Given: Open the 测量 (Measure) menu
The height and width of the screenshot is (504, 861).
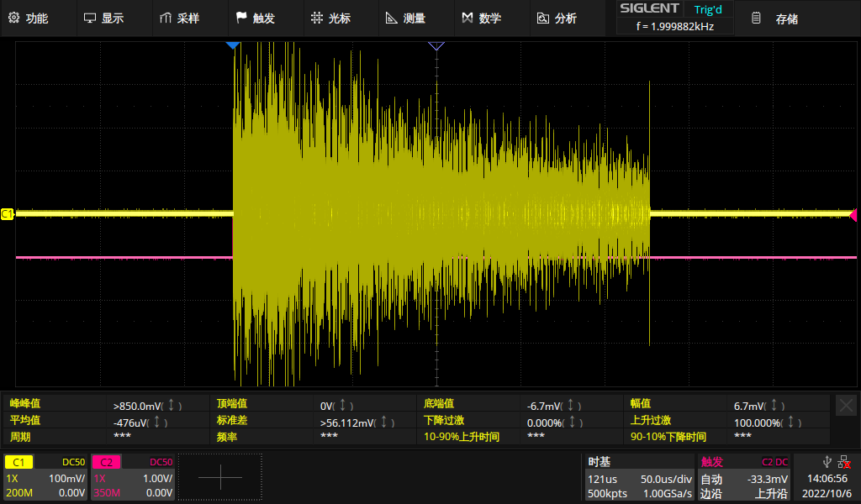Looking at the screenshot, I should click(x=405, y=18).
